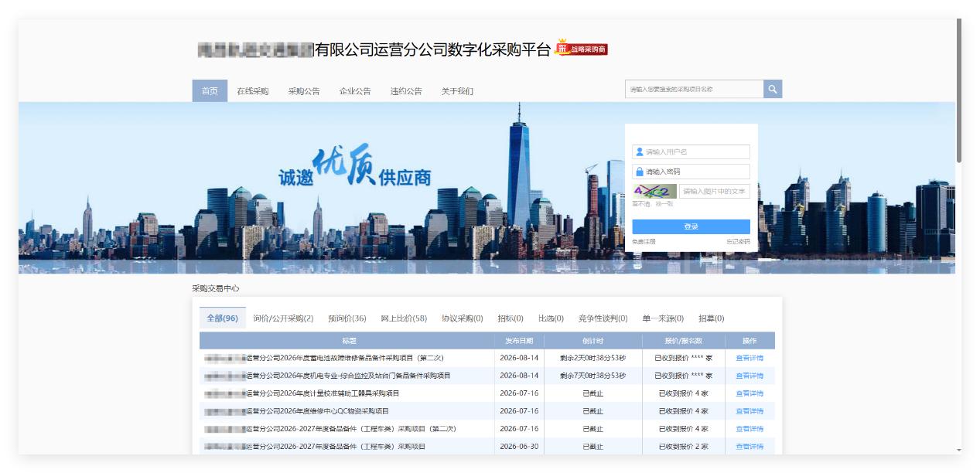Screen dimensions: 980x473
Task: Click the search magnifier icon button
Action: click(773, 89)
